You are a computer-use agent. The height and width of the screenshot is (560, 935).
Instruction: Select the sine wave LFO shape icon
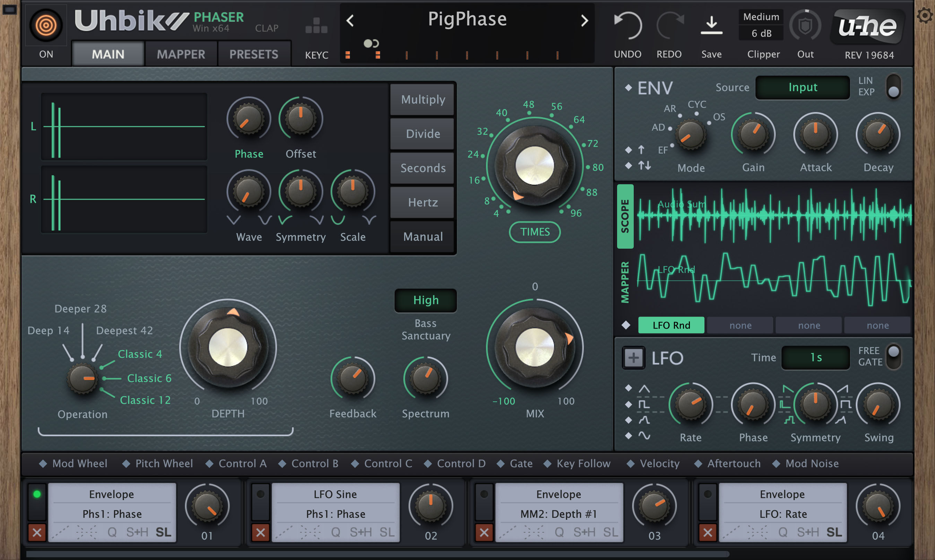(644, 436)
